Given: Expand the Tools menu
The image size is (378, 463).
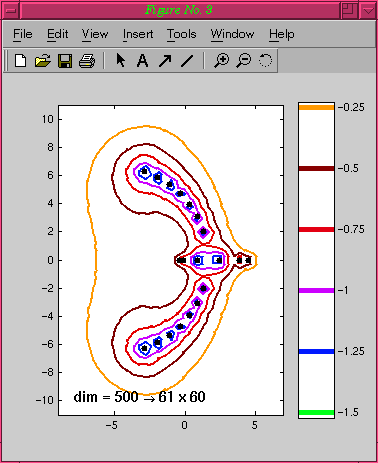Looking at the screenshot, I should pyautogui.click(x=182, y=34).
